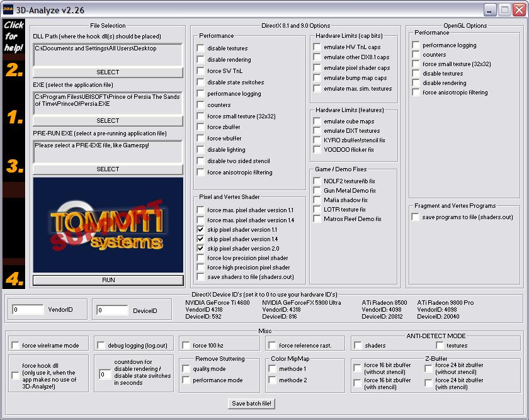The height and width of the screenshot is (420, 529).
Task: Enable DirectX 'disable textures' checkbox
Action: tap(201, 48)
